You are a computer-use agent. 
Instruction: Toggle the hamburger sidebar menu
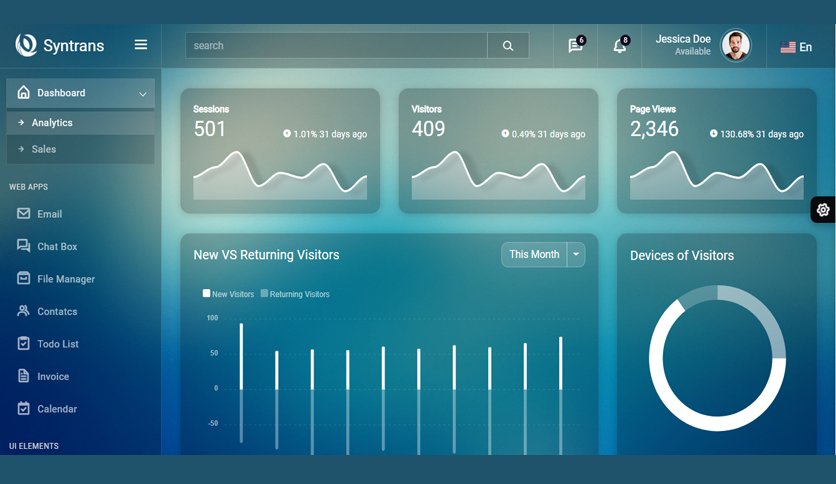(141, 45)
